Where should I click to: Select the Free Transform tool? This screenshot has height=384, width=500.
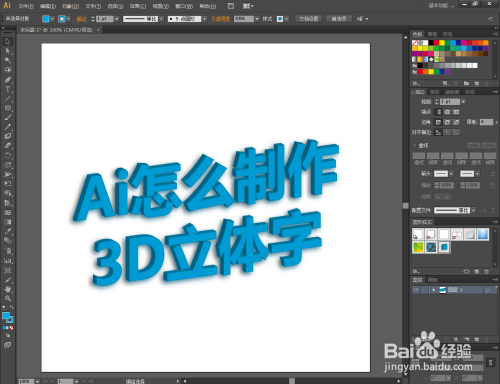[x=8, y=184]
